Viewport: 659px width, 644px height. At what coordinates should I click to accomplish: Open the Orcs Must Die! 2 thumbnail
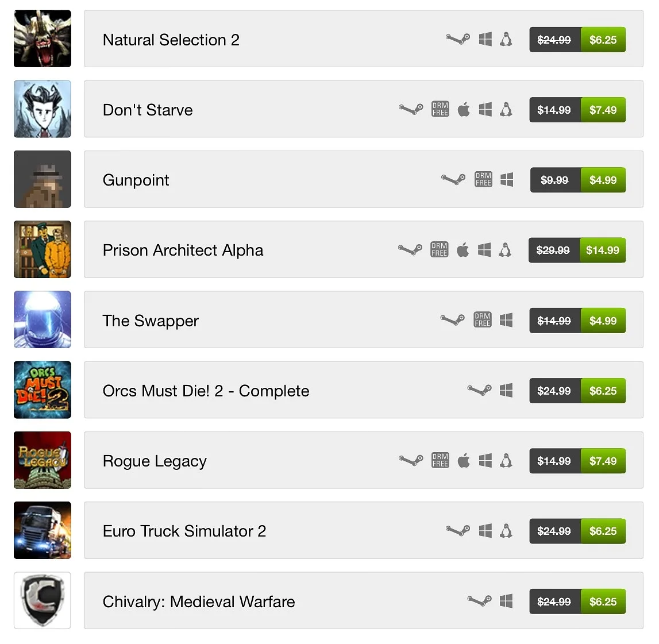coord(43,390)
